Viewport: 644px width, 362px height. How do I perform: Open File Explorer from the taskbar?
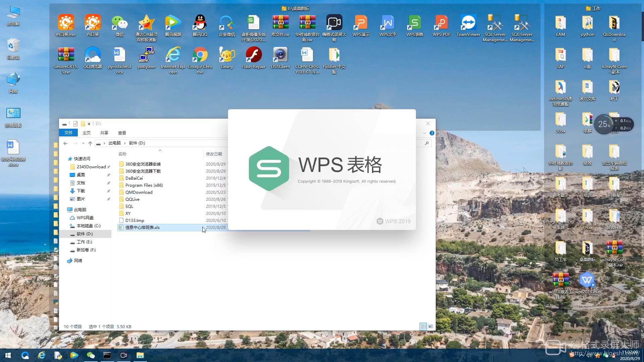click(140, 355)
